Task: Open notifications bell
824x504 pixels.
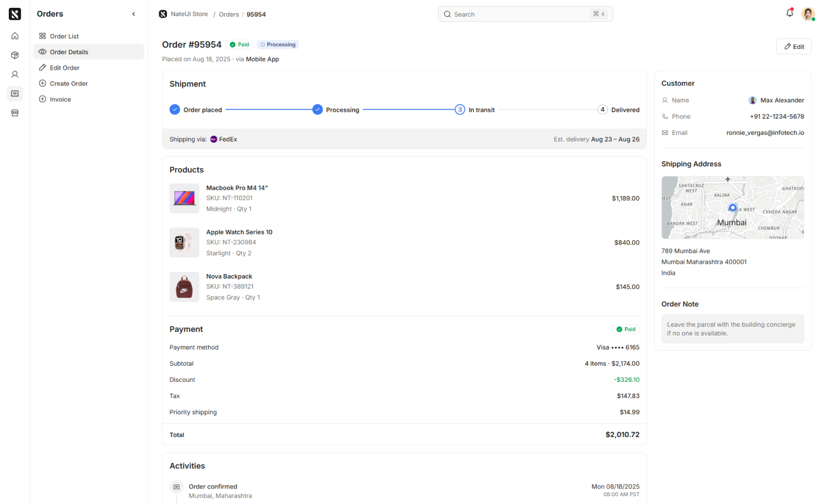Action: click(x=790, y=13)
